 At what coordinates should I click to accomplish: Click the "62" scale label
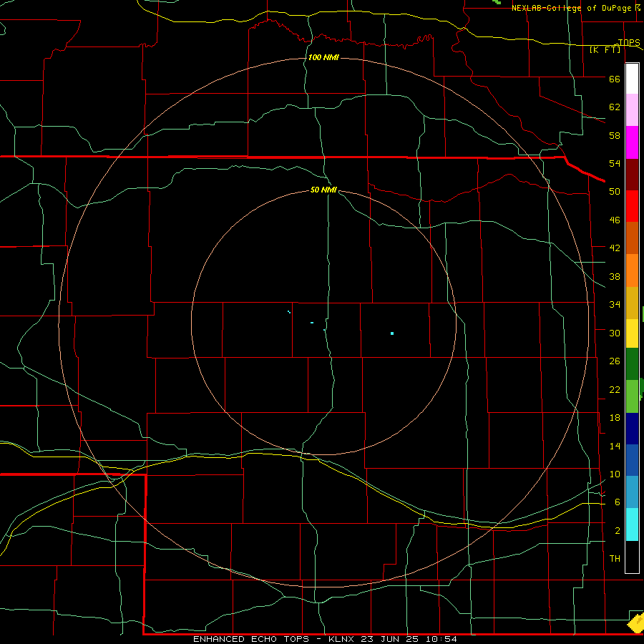click(615, 107)
